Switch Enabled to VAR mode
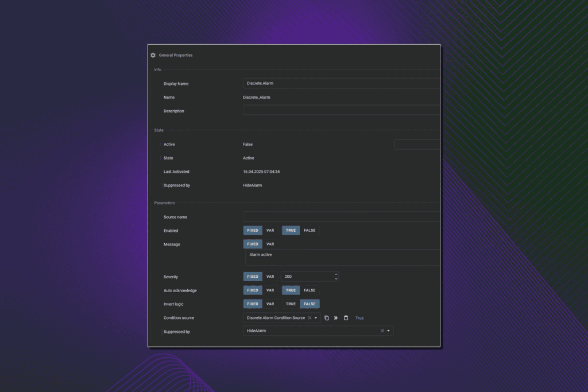 pos(270,231)
